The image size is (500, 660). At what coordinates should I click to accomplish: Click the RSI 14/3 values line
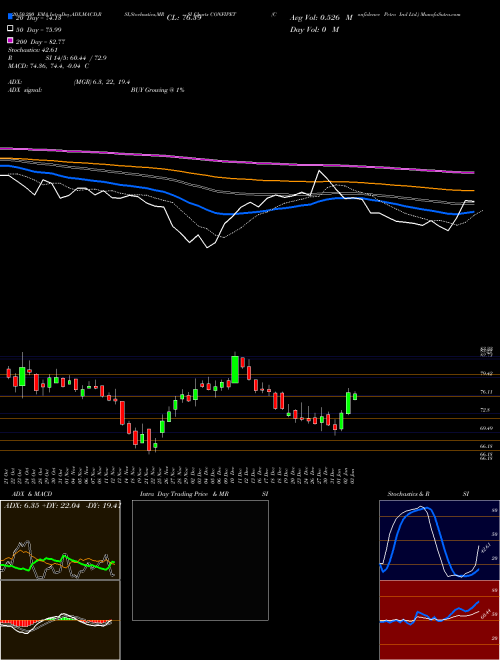57,58
